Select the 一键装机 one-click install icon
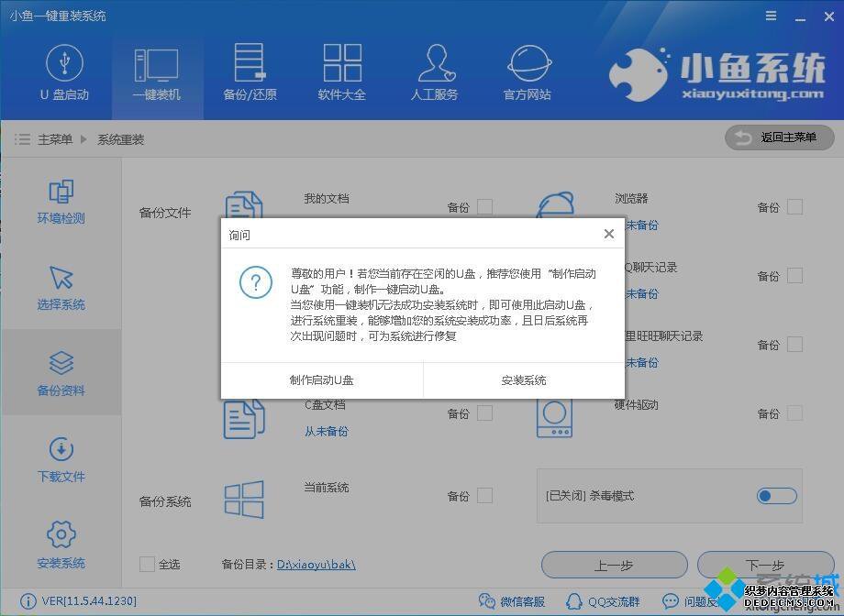This screenshot has height=616, width=844. [x=157, y=73]
